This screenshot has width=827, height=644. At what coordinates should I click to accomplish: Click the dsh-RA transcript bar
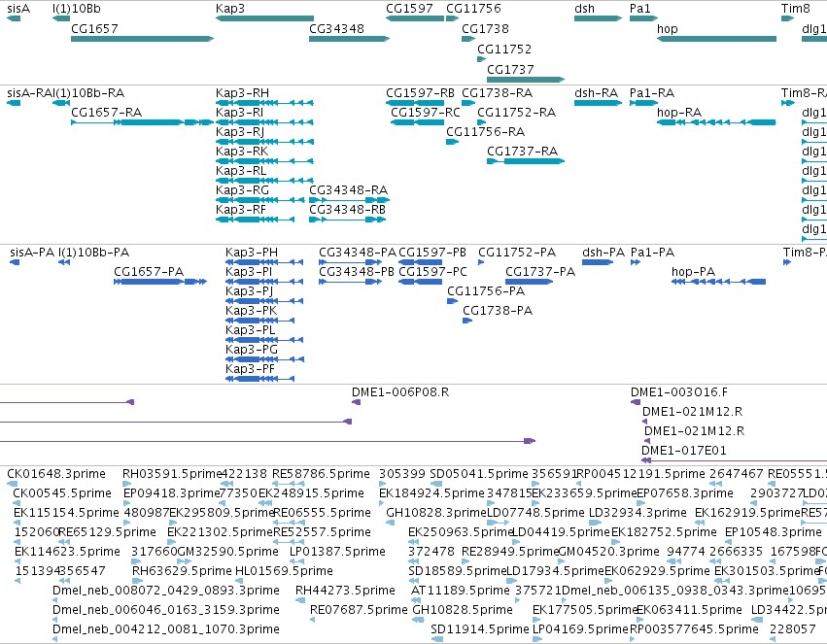pos(598,103)
